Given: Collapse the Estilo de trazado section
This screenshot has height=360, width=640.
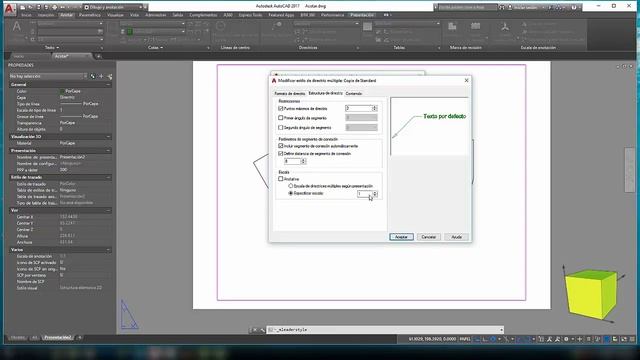Looking at the screenshot, I should coord(108,178).
